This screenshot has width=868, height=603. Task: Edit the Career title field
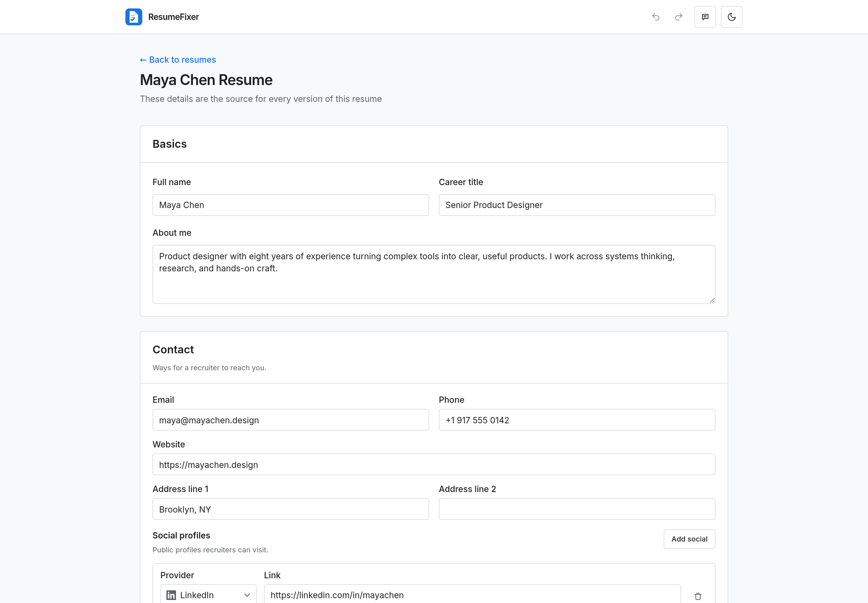(x=577, y=205)
